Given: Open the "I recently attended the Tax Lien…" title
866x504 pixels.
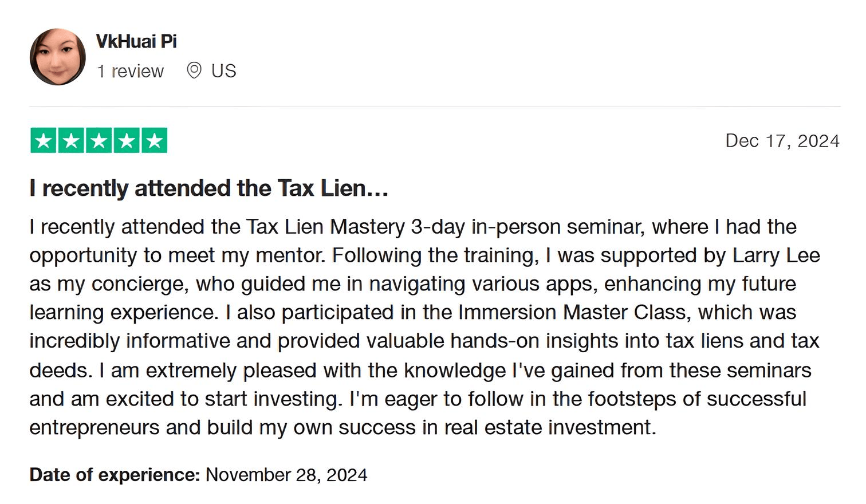Looking at the screenshot, I should point(209,188).
